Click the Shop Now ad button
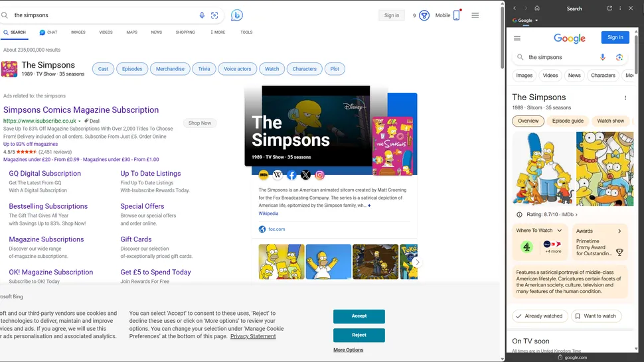This screenshot has width=644, height=362. [200, 123]
